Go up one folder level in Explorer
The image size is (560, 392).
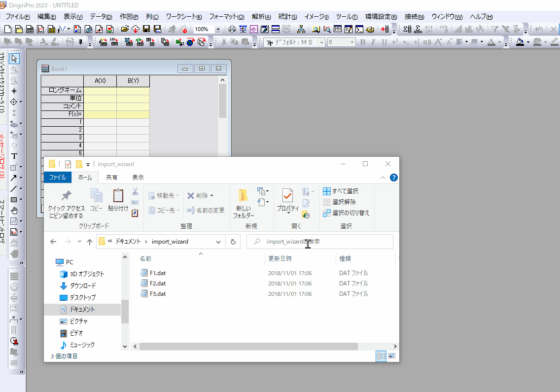click(x=90, y=242)
